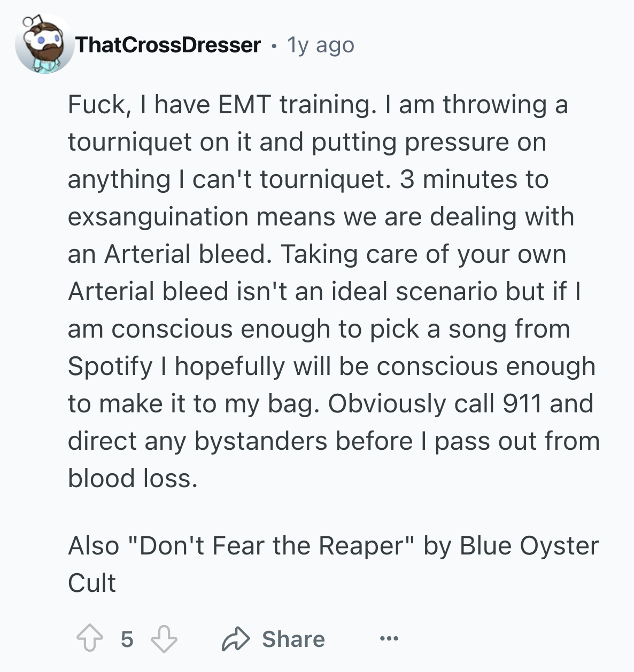
Task: Click the "EMT training" phrase
Action: click(294, 105)
